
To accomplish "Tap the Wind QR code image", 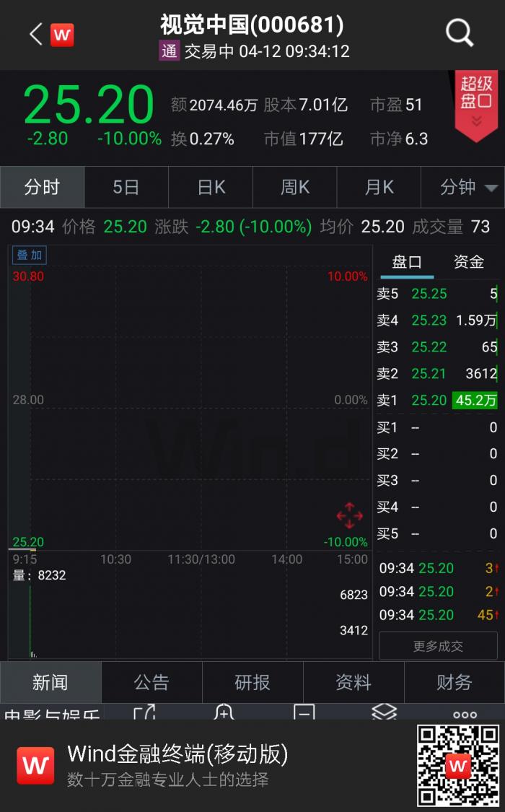I will 458,765.
